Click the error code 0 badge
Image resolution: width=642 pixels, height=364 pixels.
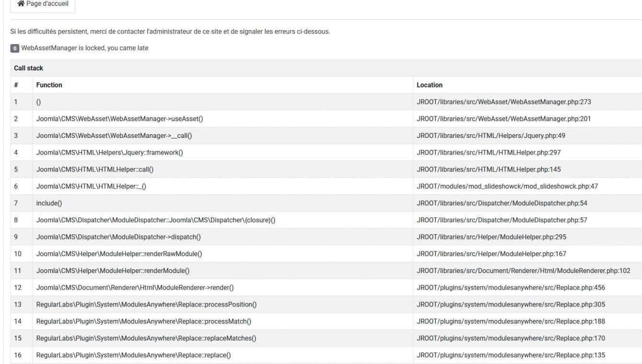tap(15, 48)
